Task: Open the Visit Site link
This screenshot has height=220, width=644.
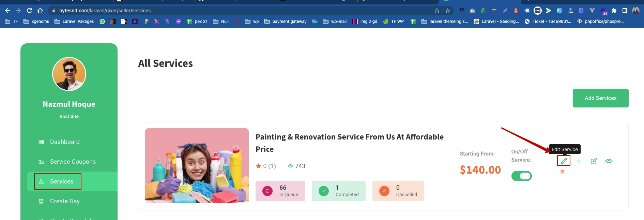Action: 69,116
